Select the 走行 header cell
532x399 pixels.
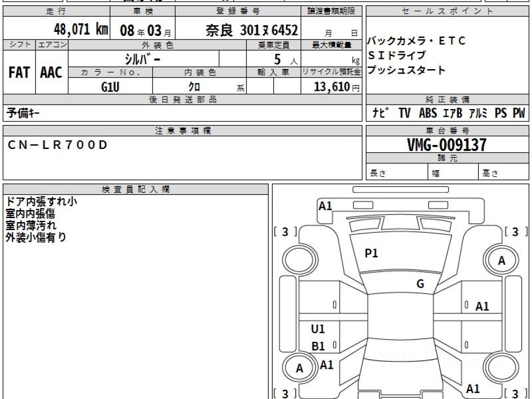tap(56, 12)
